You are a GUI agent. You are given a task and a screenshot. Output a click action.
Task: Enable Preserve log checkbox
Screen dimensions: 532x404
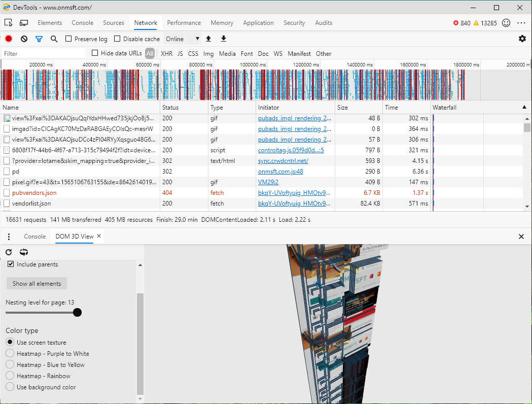click(68, 39)
